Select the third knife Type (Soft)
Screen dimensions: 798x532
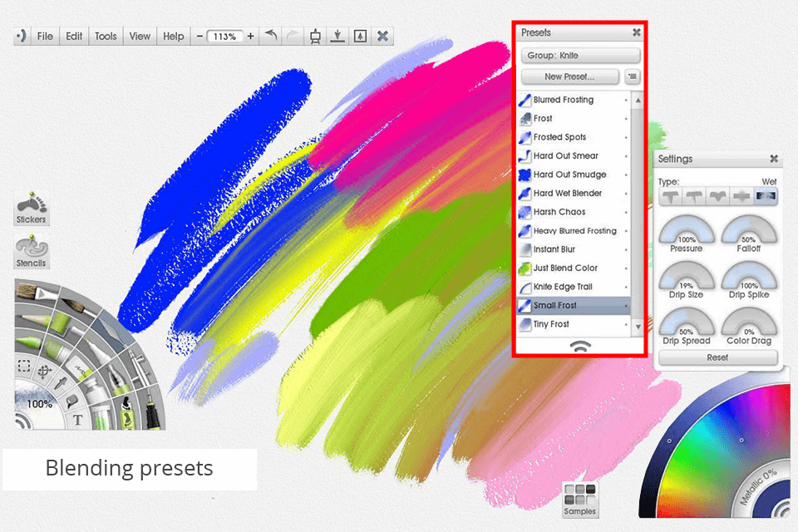[718, 196]
